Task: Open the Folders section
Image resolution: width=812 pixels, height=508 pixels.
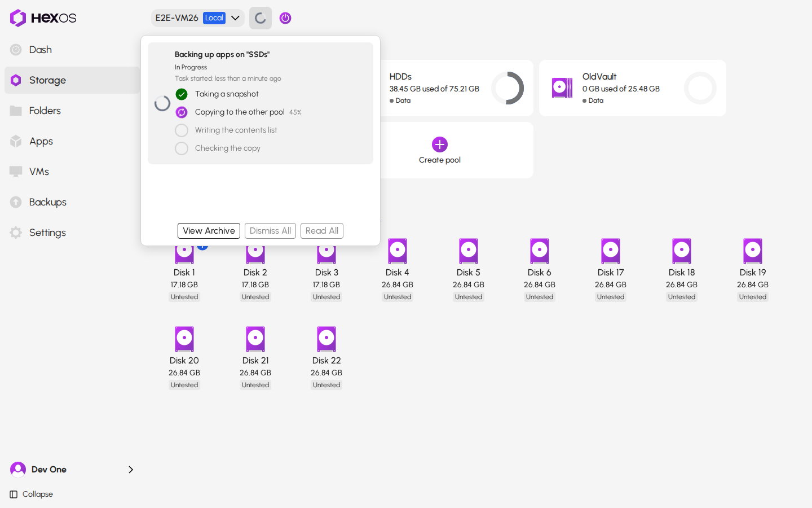Action: [72, 111]
